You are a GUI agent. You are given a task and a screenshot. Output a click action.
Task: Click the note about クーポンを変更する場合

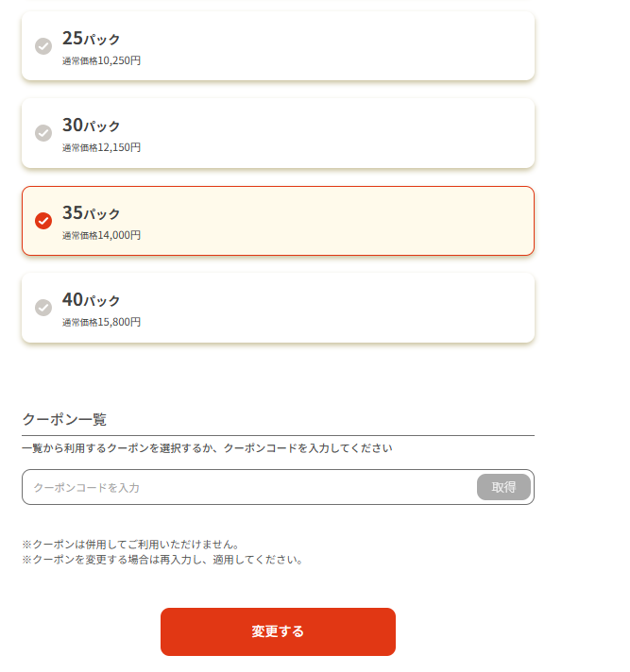pos(162,559)
